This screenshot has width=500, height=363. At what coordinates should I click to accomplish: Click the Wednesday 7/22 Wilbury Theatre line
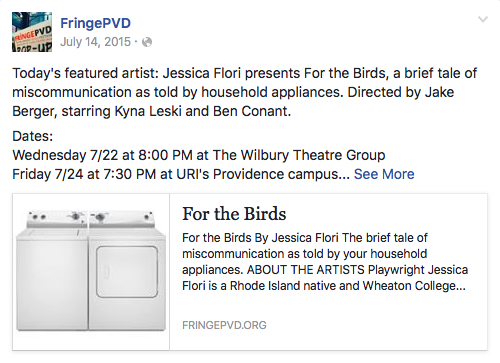(199, 155)
